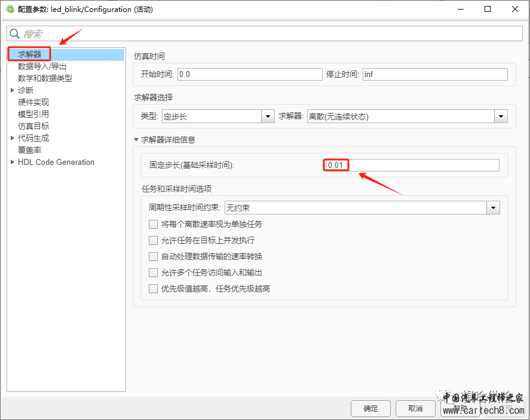Image resolution: width=530 pixels, height=420 pixels.
Task: Open 硬件实现 settings page
Action: [x=33, y=102]
